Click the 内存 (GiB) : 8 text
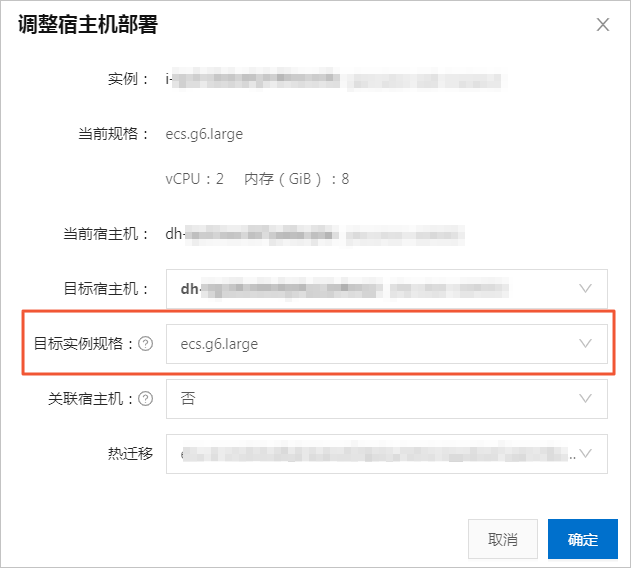 pos(297,179)
